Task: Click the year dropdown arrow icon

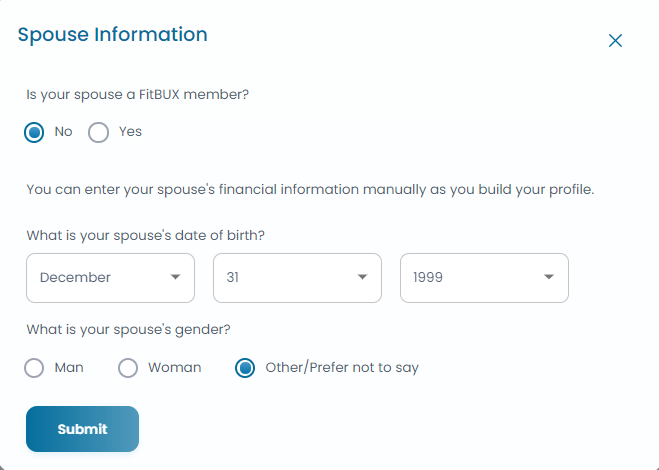Action: (x=549, y=277)
